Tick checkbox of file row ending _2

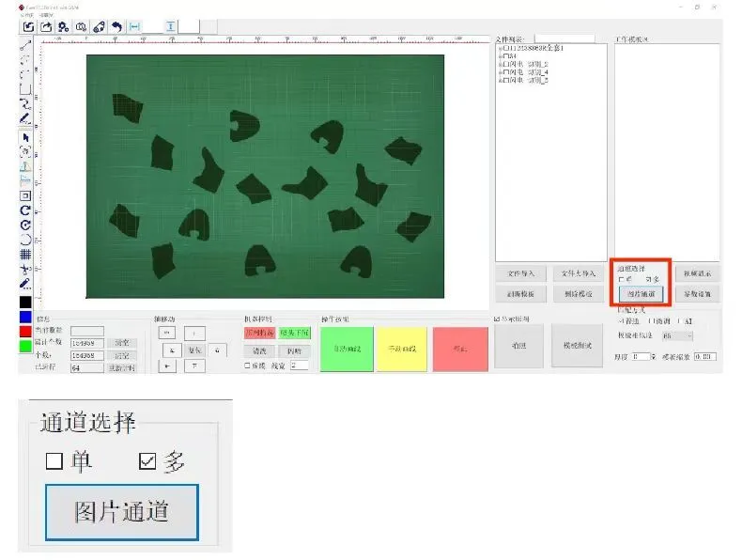point(506,65)
